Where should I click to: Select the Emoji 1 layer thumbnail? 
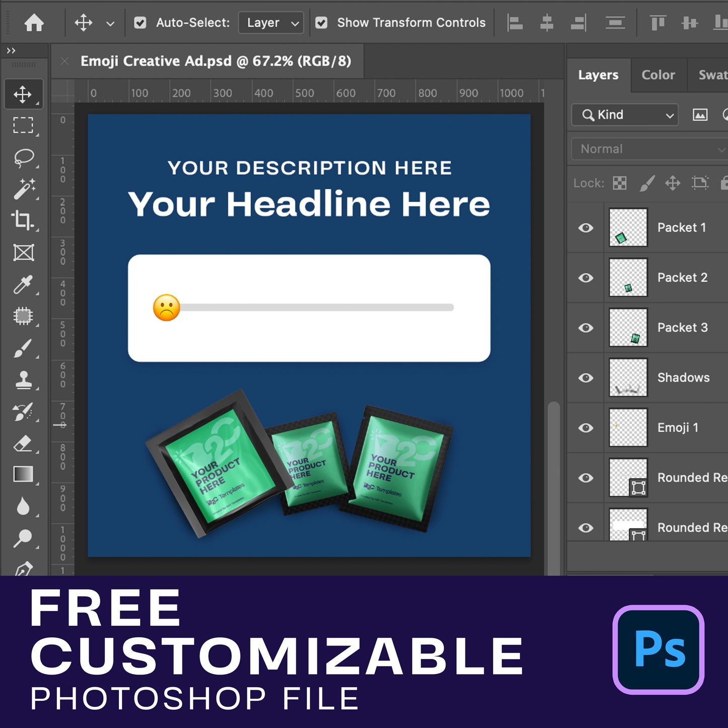(x=628, y=428)
